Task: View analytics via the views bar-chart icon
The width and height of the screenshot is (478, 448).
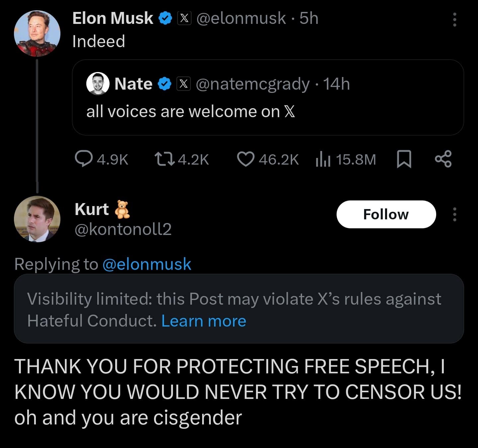Action: tap(323, 159)
